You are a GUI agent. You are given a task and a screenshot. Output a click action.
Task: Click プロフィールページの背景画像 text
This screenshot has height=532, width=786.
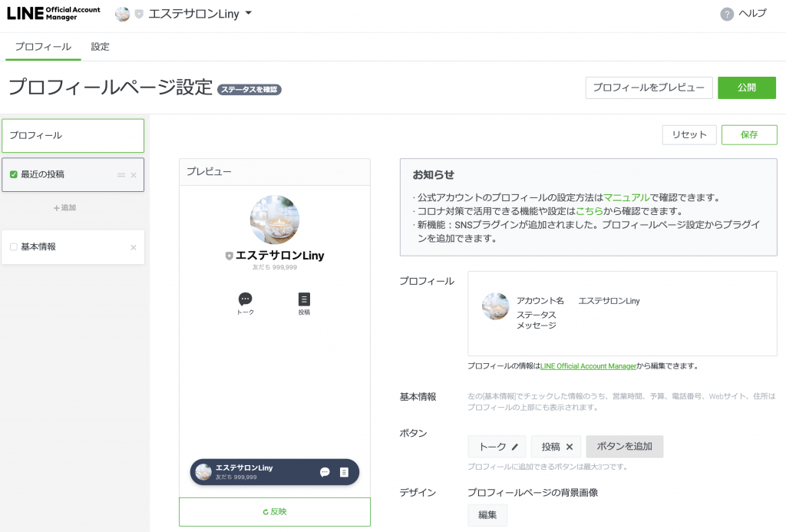coord(533,492)
